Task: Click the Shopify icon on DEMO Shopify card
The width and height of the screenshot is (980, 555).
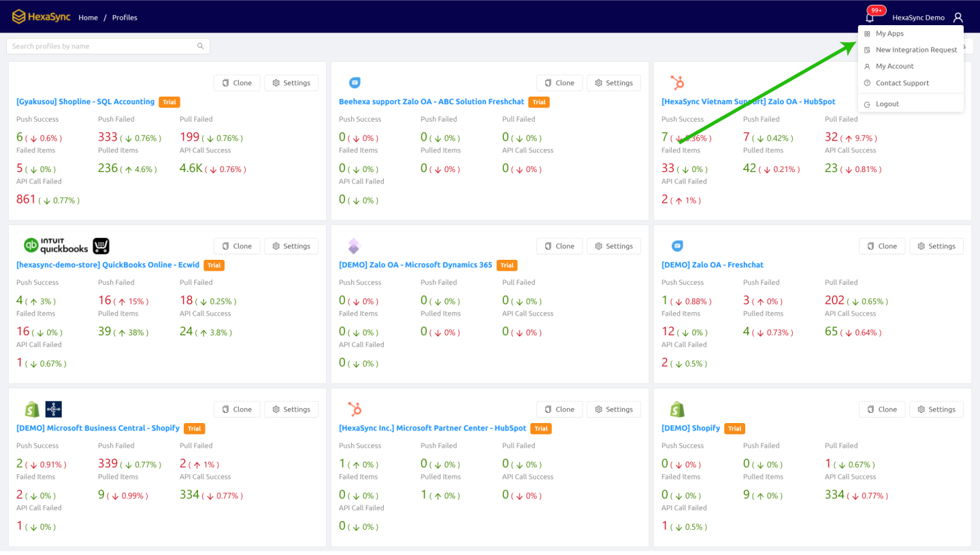Action: pyautogui.click(x=676, y=409)
